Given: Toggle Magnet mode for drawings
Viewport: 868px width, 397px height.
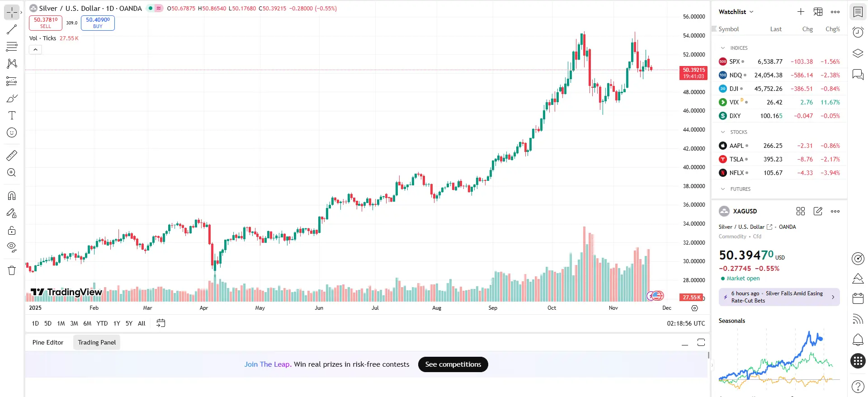Looking at the screenshot, I should pos(11,195).
